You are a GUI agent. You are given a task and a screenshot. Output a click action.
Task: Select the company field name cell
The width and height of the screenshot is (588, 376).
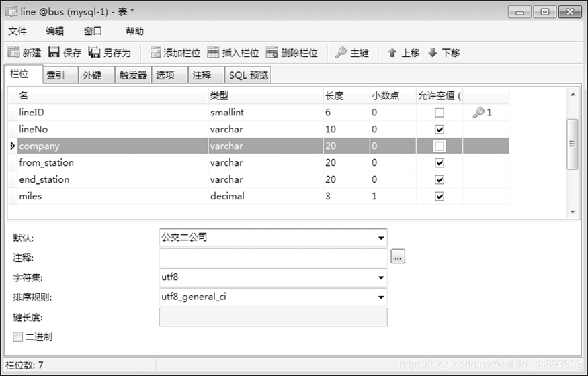tap(112, 146)
